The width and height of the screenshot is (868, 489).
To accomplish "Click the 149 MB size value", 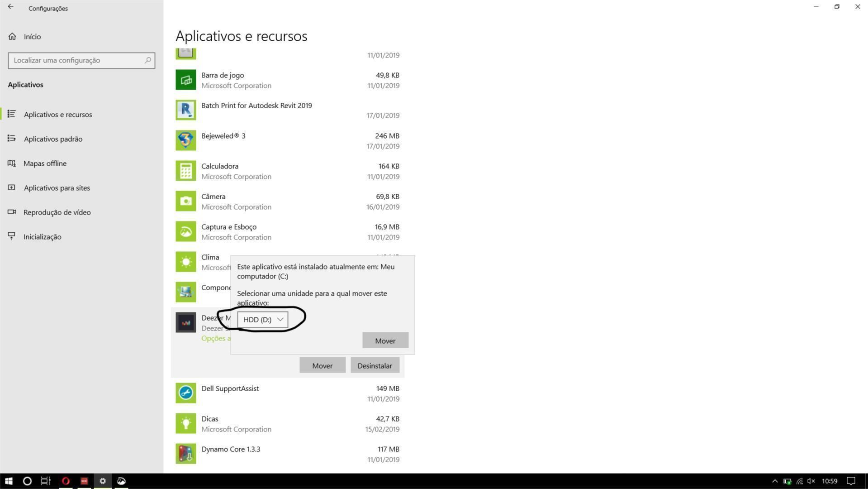I will point(388,388).
